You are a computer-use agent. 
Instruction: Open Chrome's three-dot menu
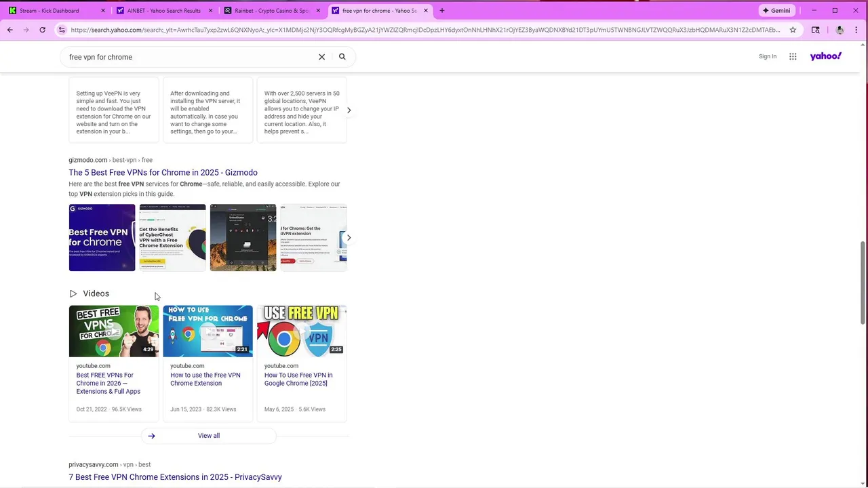coord(856,30)
